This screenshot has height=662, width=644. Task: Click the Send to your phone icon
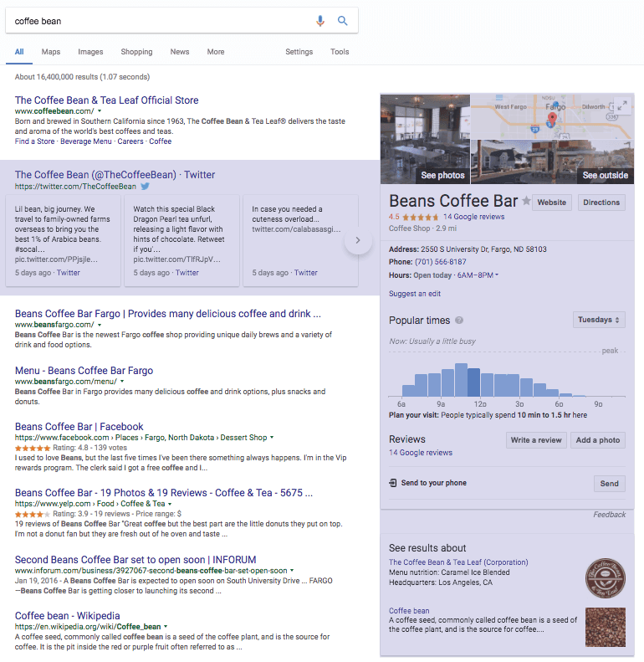point(392,483)
